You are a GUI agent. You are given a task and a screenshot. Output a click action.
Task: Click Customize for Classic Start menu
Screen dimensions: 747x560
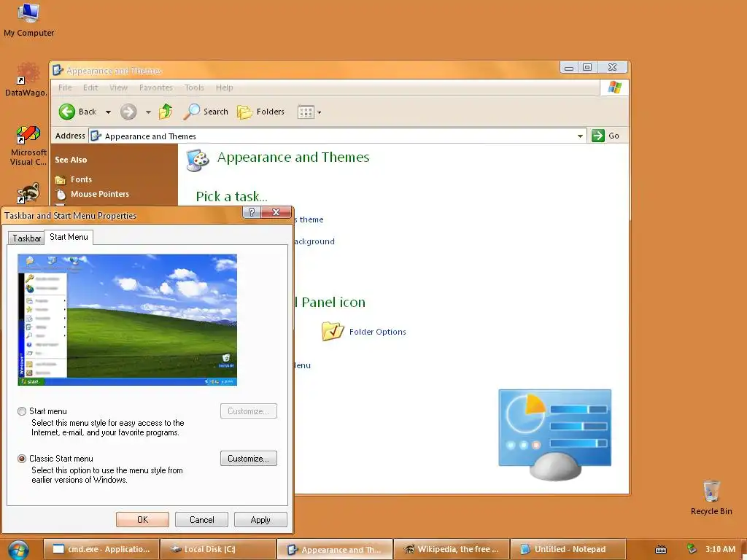[x=249, y=459]
